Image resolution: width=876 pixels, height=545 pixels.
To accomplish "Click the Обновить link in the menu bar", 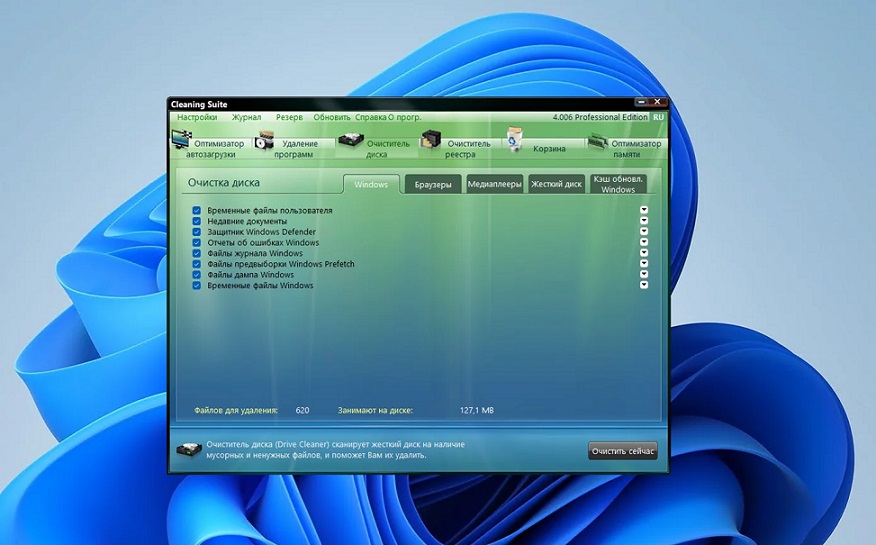I will [332, 117].
